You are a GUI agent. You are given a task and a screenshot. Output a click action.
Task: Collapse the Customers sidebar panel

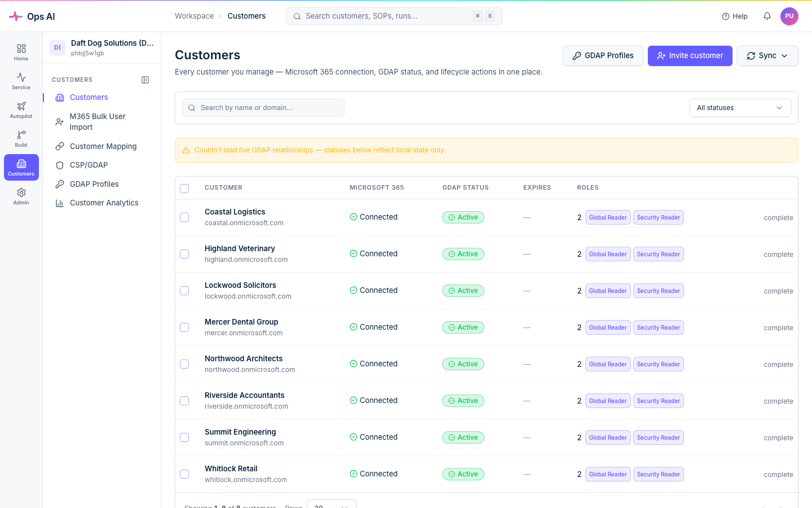click(145, 80)
